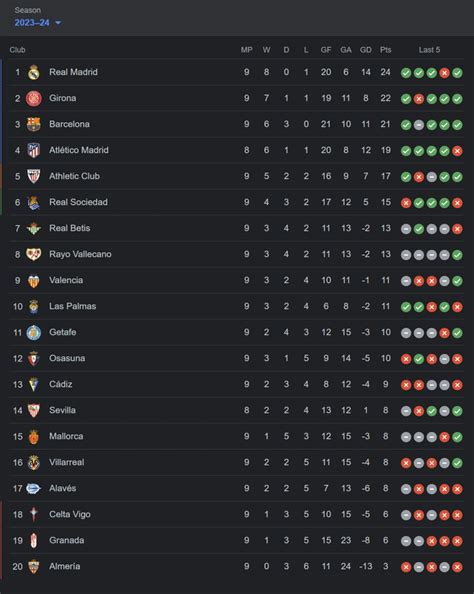Click the Pts column header
This screenshot has height=594, width=474.
tap(385, 50)
